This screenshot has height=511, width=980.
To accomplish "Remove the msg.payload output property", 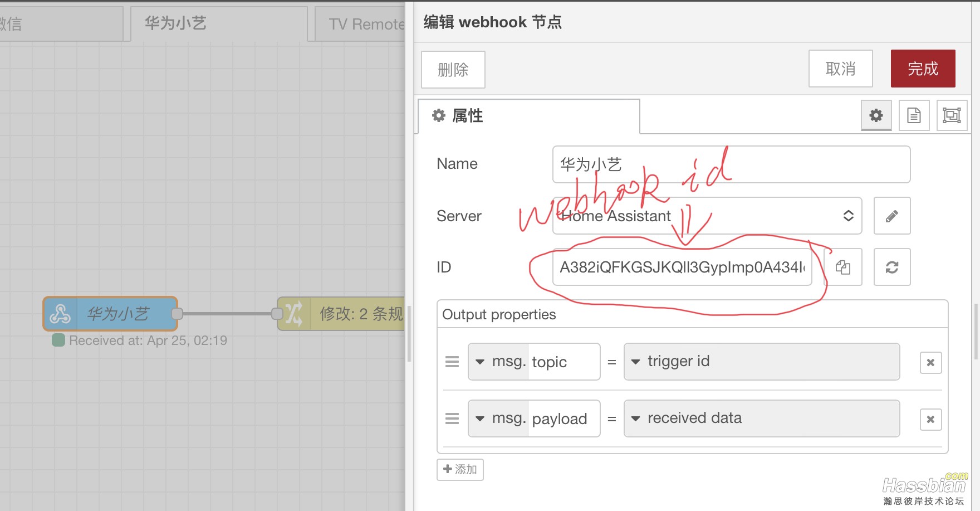I will [x=930, y=419].
